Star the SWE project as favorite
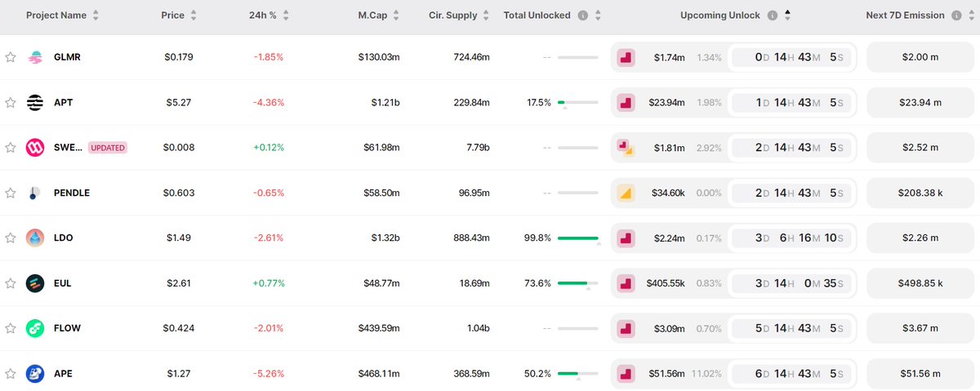 pyautogui.click(x=11, y=148)
